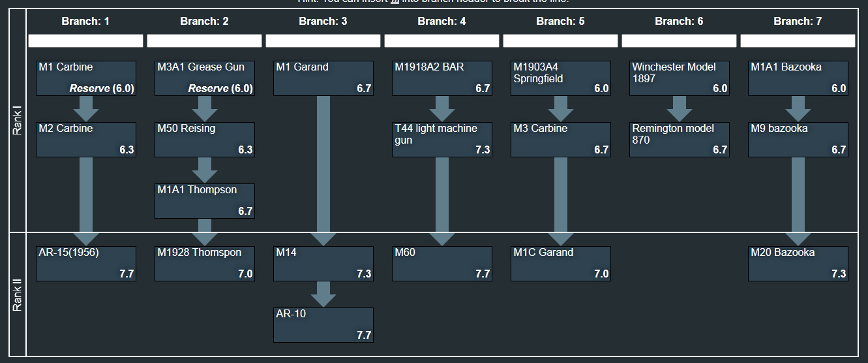Click the Rank II row label
The height and width of the screenshot is (363, 868).
click(x=18, y=294)
